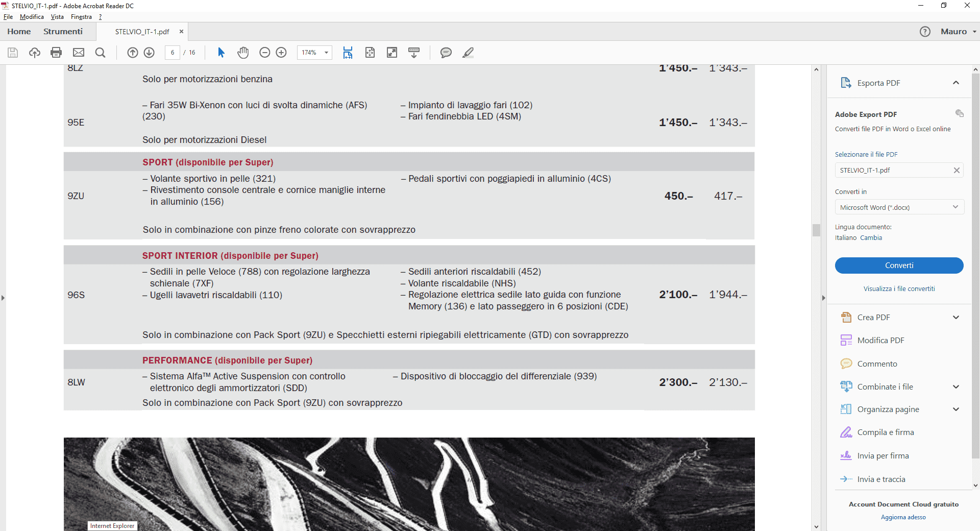
Task: Go to the previous page arrow
Action: [x=133, y=53]
